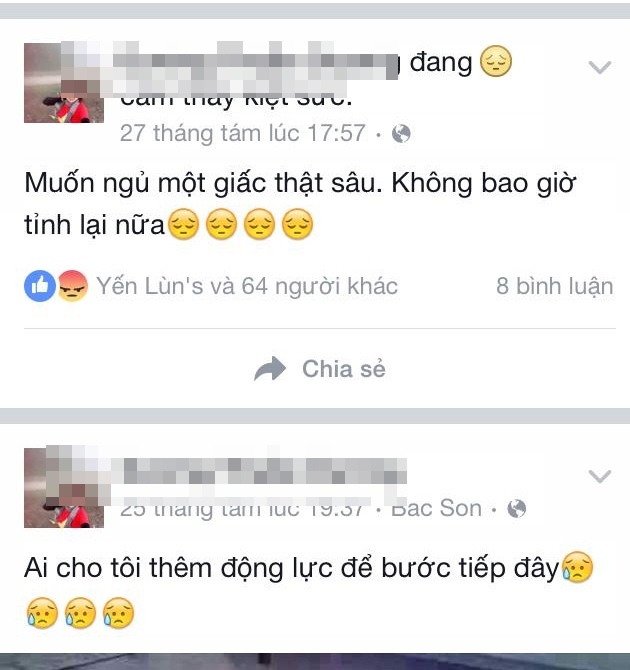Screen dimensions: 630x670
Task: View Yến Lùn's và 64 người khác reactions
Action: [x=247, y=286]
